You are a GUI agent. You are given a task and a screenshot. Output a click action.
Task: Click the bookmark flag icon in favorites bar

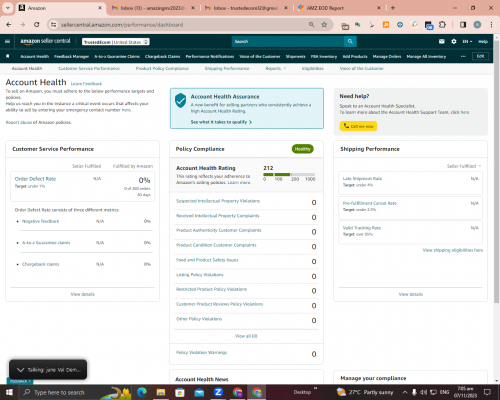[8, 56]
